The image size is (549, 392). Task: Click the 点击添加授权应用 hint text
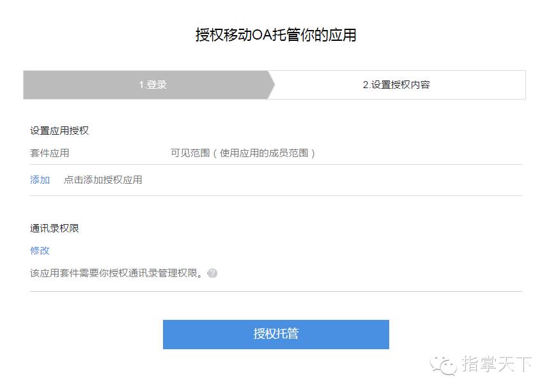(x=103, y=180)
